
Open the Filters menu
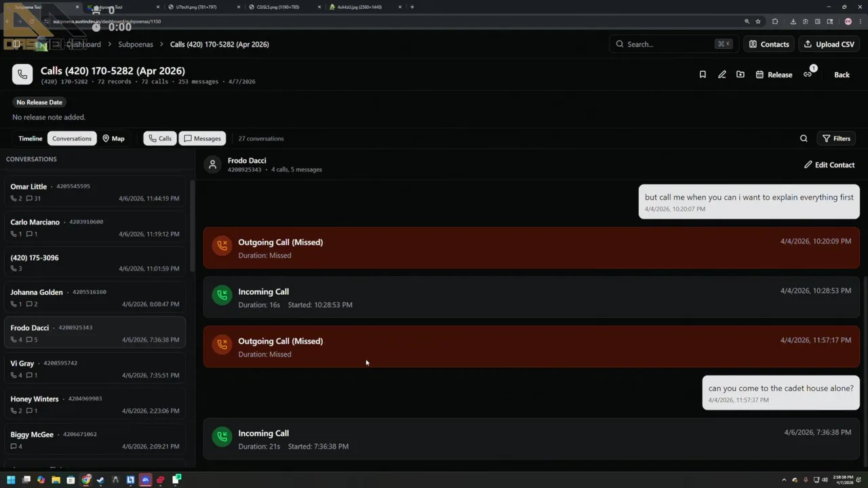[836, 138]
